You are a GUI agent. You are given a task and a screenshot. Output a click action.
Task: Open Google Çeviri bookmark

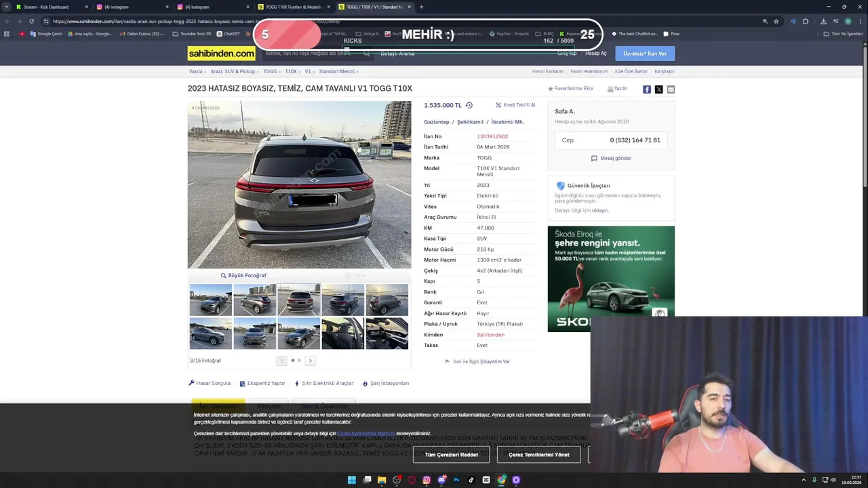tap(46, 34)
